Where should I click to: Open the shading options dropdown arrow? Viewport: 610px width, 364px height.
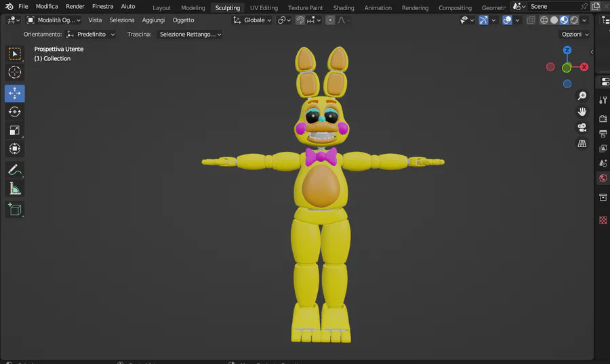[584, 20]
